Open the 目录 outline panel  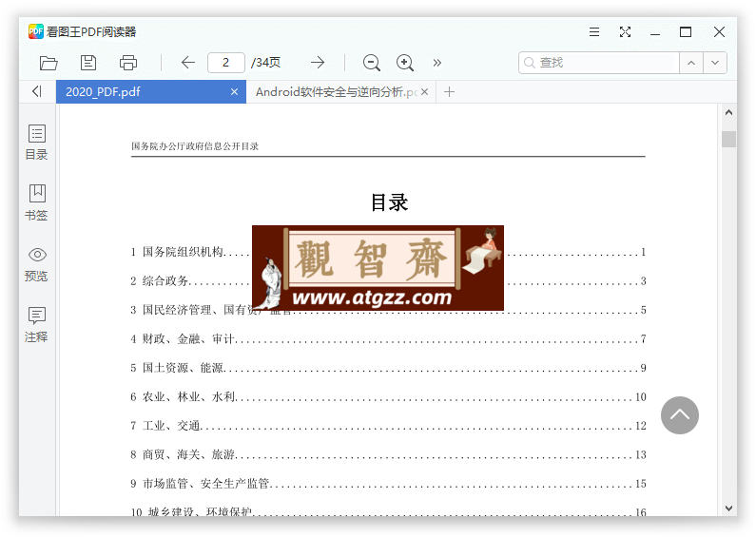pyautogui.click(x=37, y=143)
